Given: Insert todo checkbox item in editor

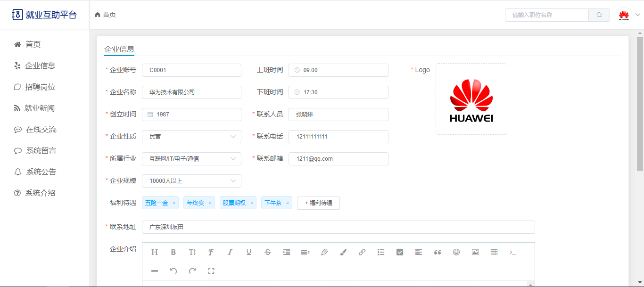Looking at the screenshot, I should click(400, 252).
